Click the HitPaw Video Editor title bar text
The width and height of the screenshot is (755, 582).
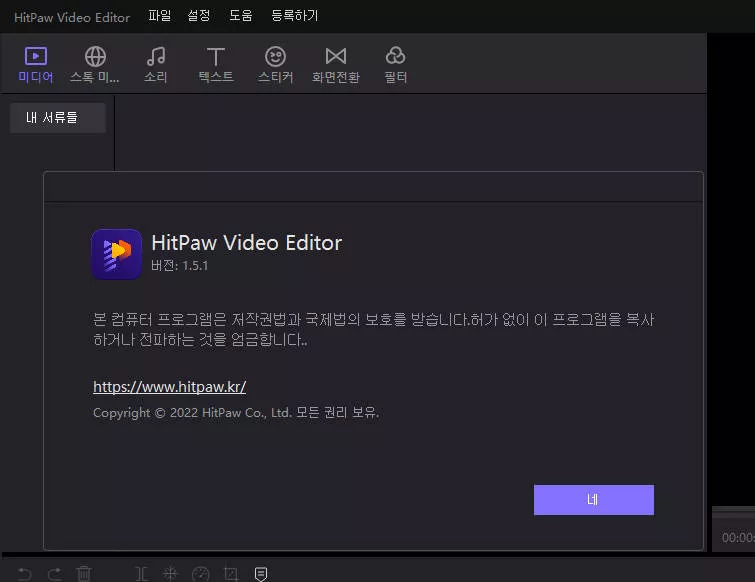[72, 17]
